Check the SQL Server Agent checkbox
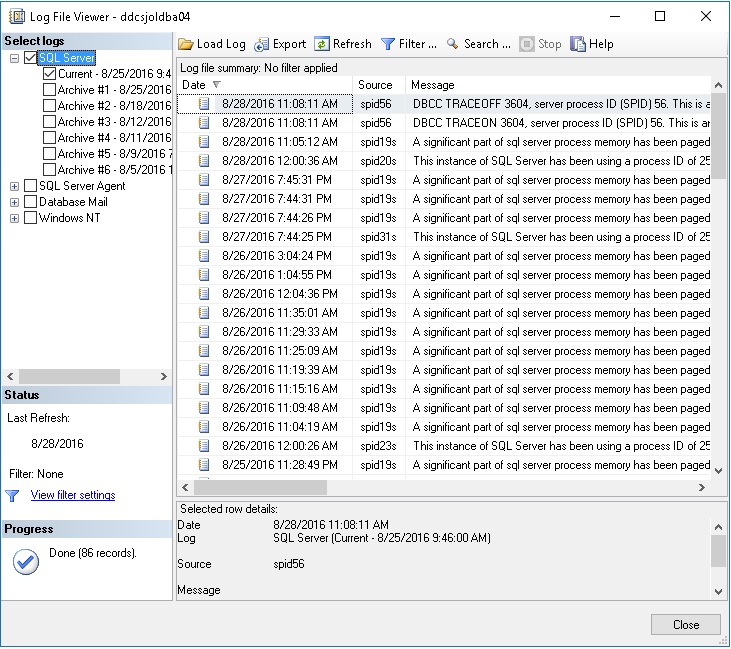Viewport: 731px width, 649px height. click(x=30, y=186)
